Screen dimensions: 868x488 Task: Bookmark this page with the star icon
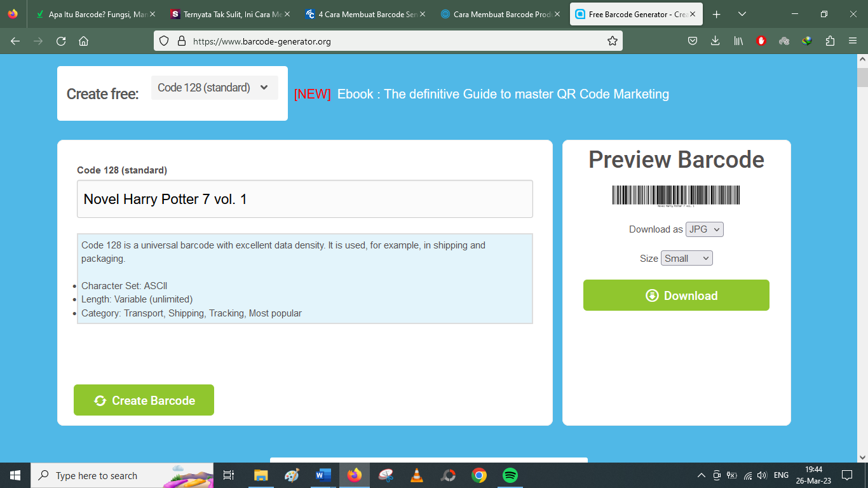pyautogui.click(x=613, y=41)
